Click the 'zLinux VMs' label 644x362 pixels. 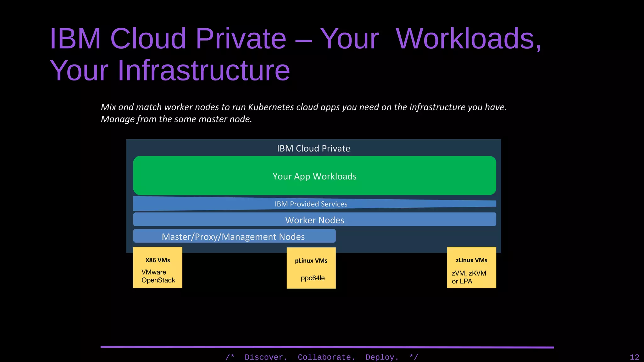click(x=471, y=260)
